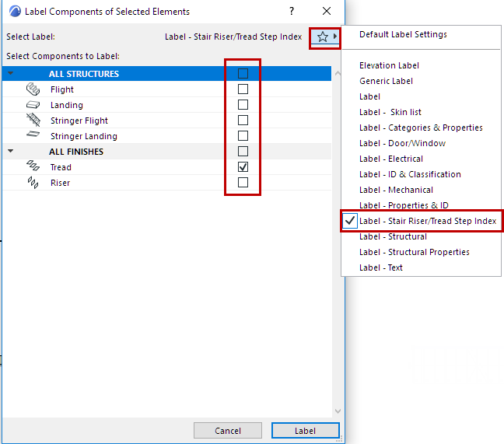Screen dimensions: 504x444
Task: Choose Default Label Settings from menu
Action: pyautogui.click(x=403, y=34)
